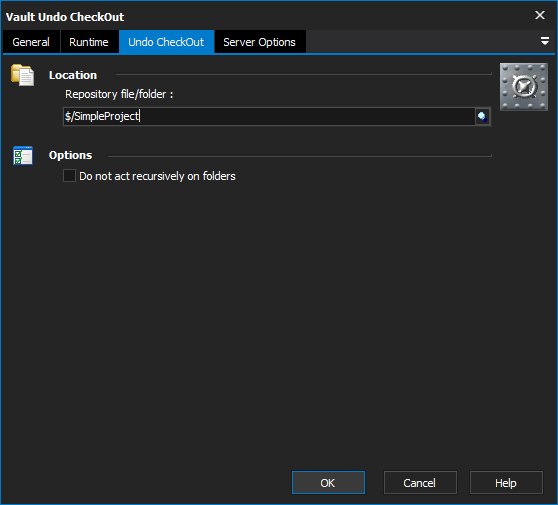The image size is (558, 505).
Task: Open the repository browse button beside path field
Action: (482, 116)
